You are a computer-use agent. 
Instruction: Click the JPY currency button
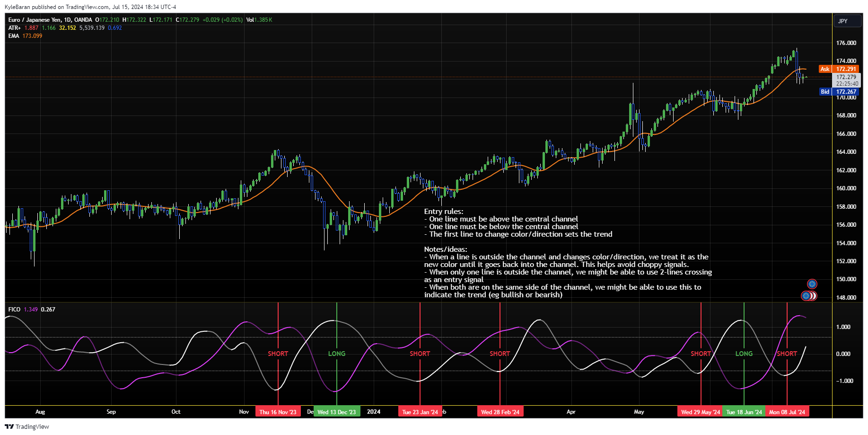coord(847,21)
